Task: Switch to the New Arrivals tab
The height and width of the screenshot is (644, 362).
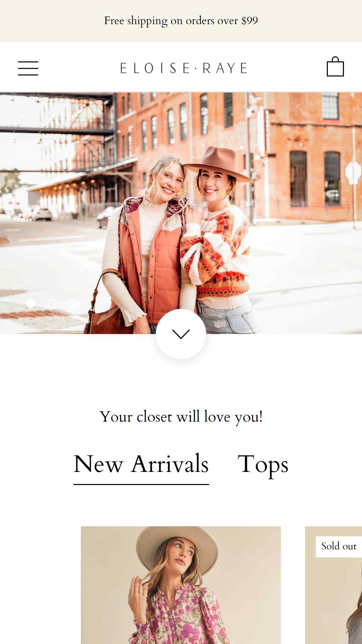Action: pos(141,464)
